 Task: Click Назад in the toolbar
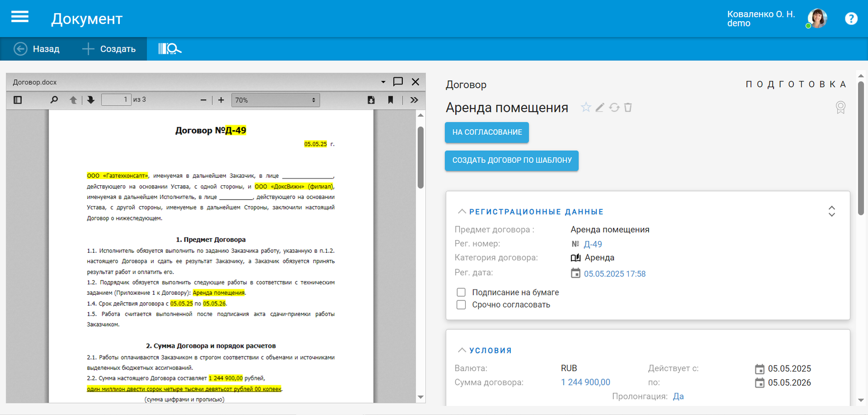tap(37, 49)
